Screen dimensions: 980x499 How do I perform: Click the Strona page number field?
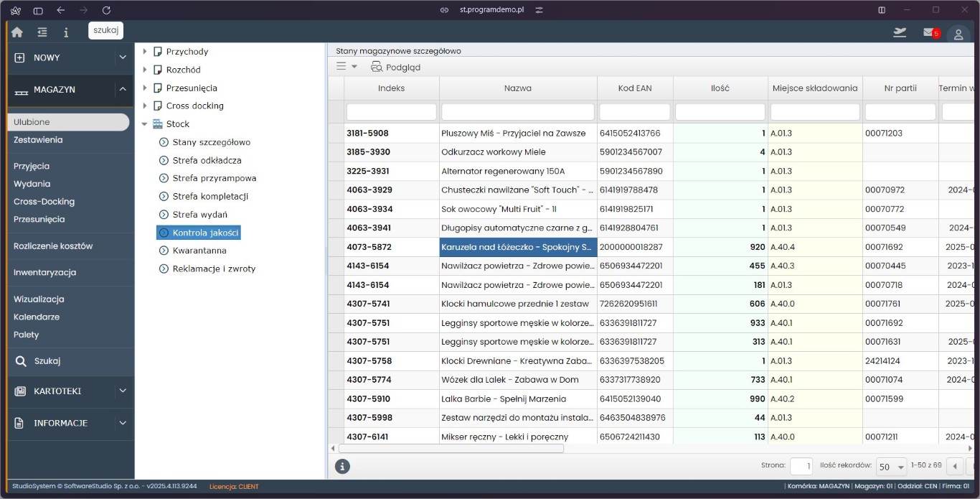click(x=801, y=467)
